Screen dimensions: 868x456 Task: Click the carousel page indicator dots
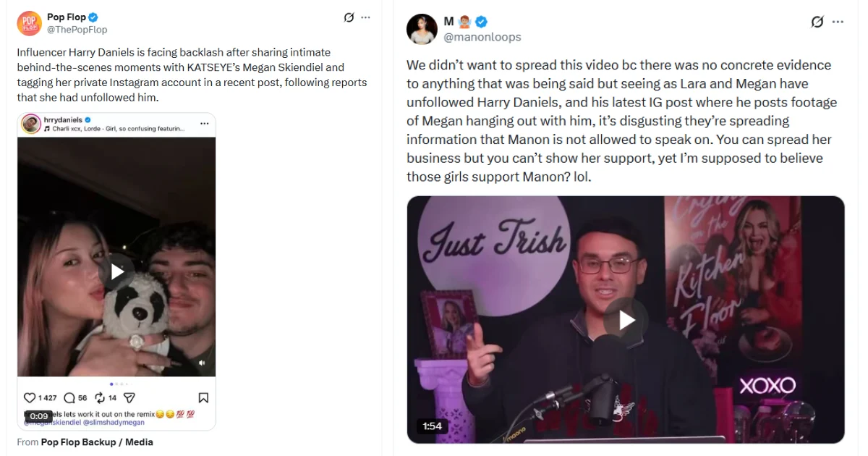[116, 384]
